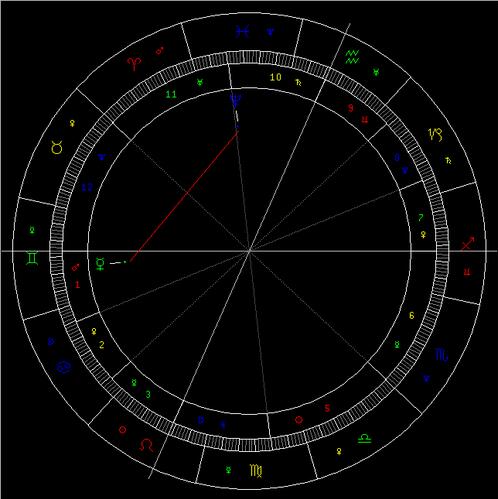This screenshot has height=499, width=498.
Task: Select the red Sagittarius arrow glyph
Action: click(x=468, y=244)
